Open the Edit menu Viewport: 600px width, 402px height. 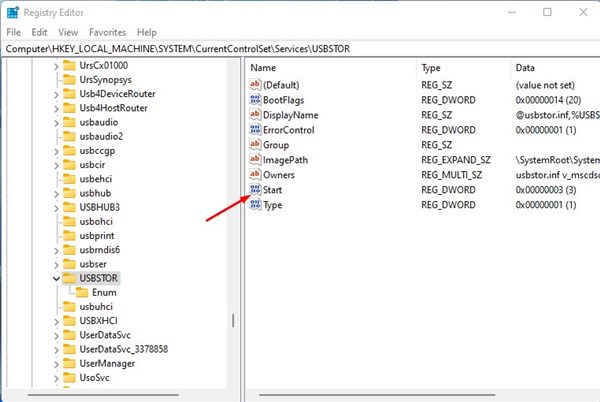[x=39, y=33]
